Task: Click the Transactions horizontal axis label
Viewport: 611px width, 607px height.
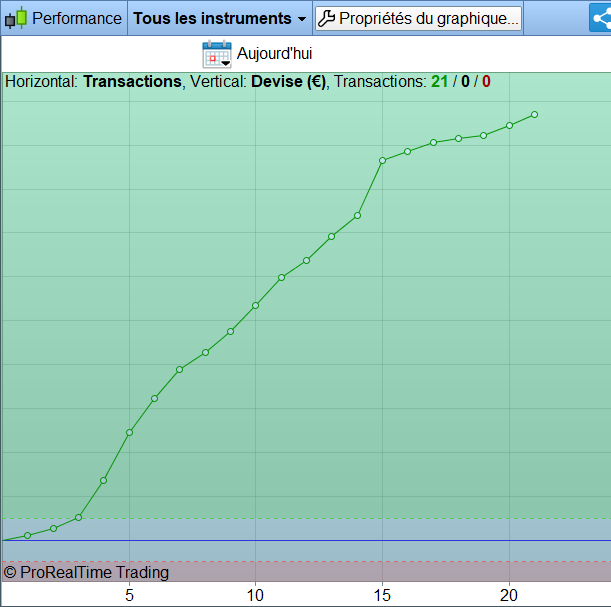Action: tap(132, 81)
